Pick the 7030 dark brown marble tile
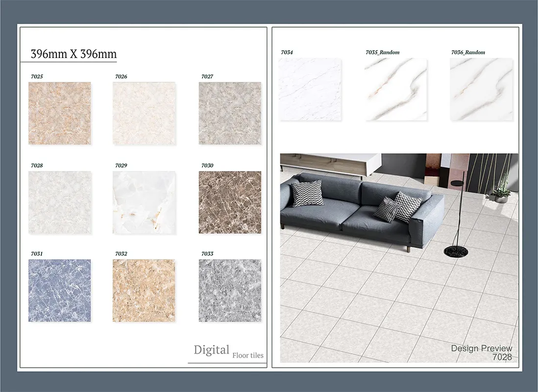The image size is (538, 392). [x=230, y=202]
